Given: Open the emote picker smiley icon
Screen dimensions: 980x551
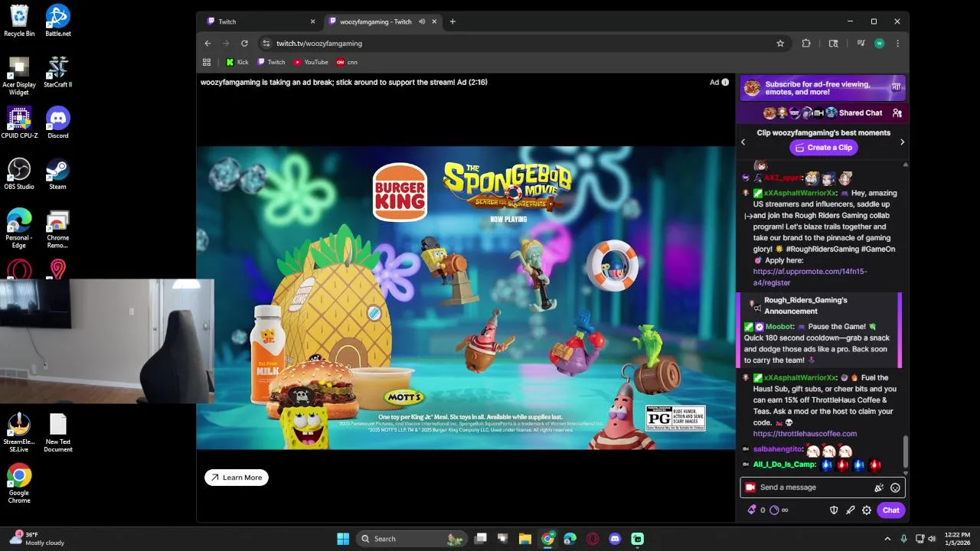Looking at the screenshot, I should pos(895,487).
